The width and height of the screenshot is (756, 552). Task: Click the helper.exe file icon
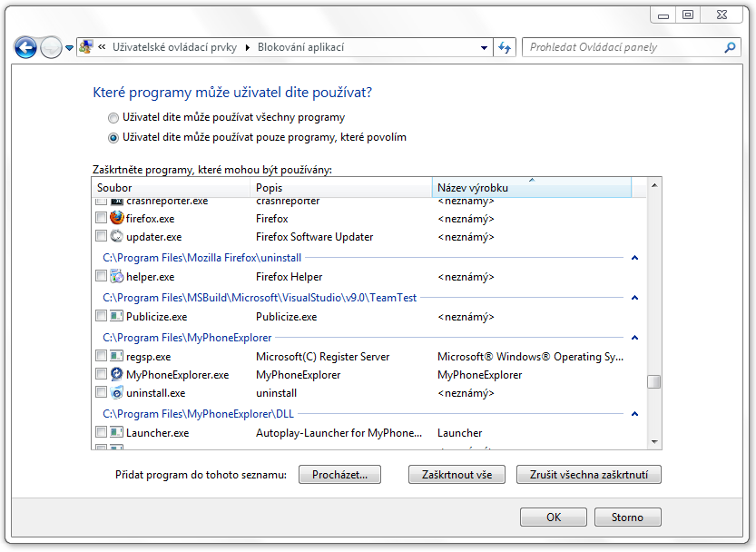click(x=117, y=276)
